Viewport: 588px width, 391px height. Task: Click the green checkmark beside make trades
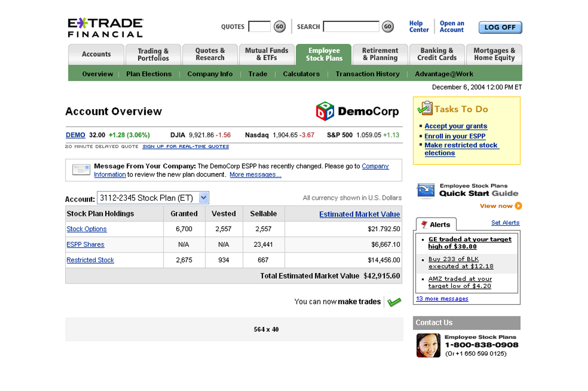[x=394, y=302]
